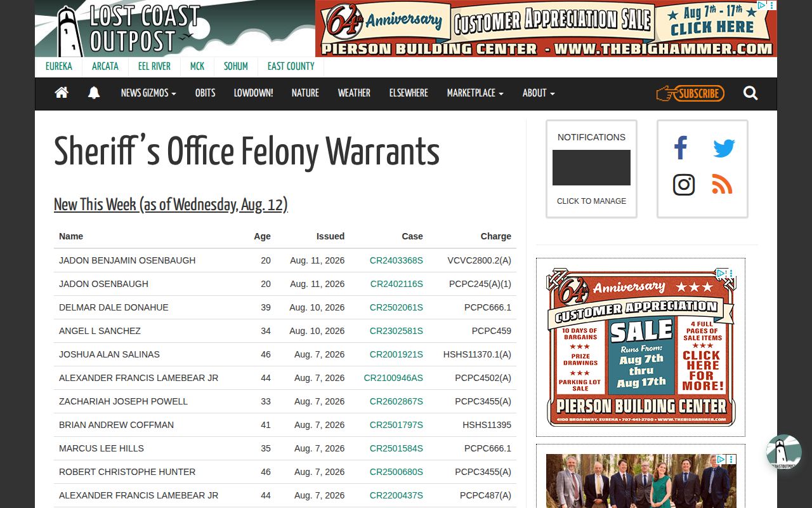This screenshot has width=812, height=508.
Task: Open case CR2502061S link
Action: [x=396, y=307]
